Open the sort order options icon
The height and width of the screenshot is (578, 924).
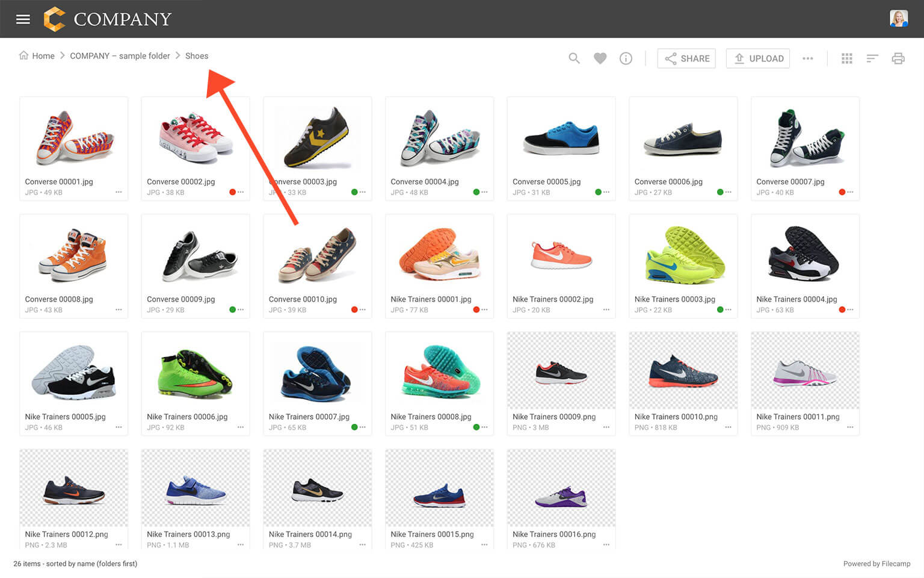click(872, 58)
